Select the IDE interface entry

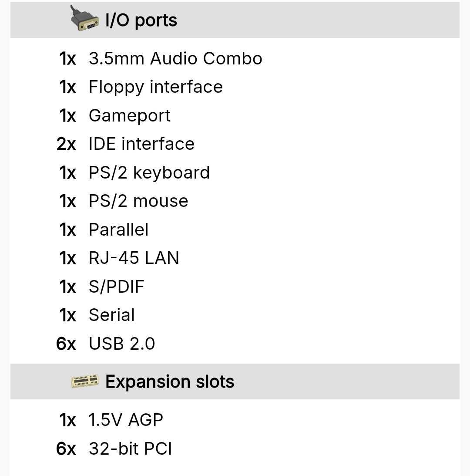pyautogui.click(x=141, y=144)
